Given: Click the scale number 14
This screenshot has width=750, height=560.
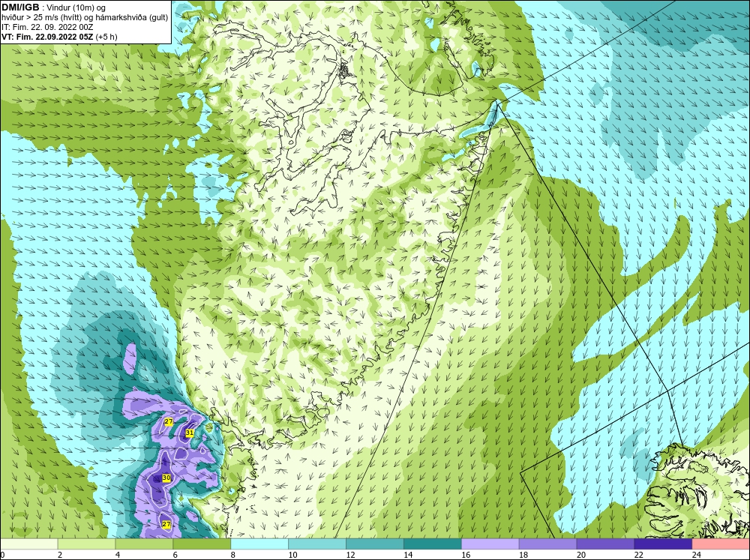Looking at the screenshot, I should [408, 555].
